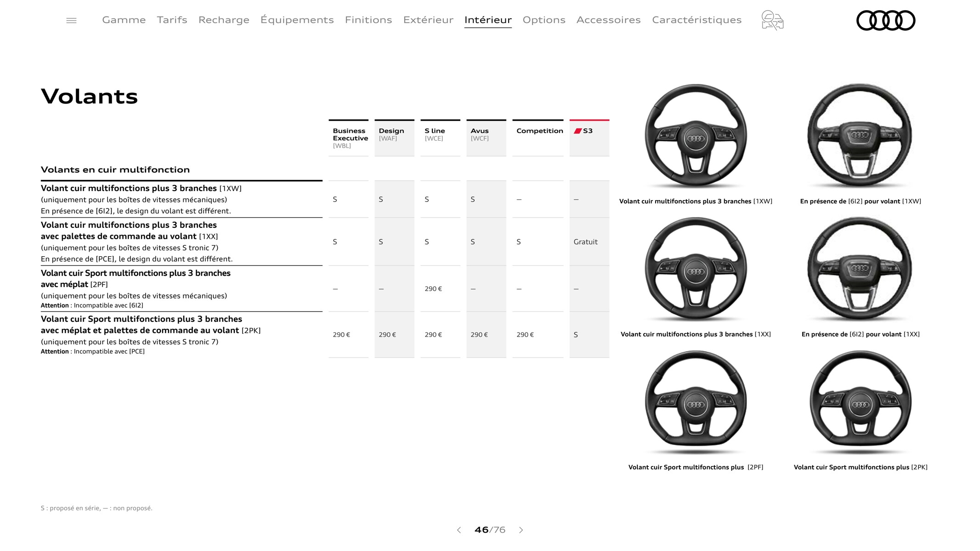
Task: Click the 2PF sport steering wheel image
Action: 696,402
